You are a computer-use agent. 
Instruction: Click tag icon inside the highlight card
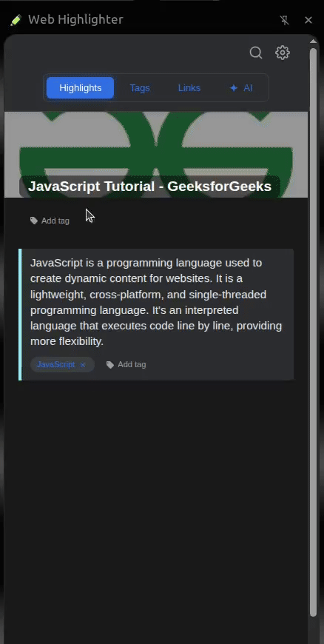tap(110, 364)
